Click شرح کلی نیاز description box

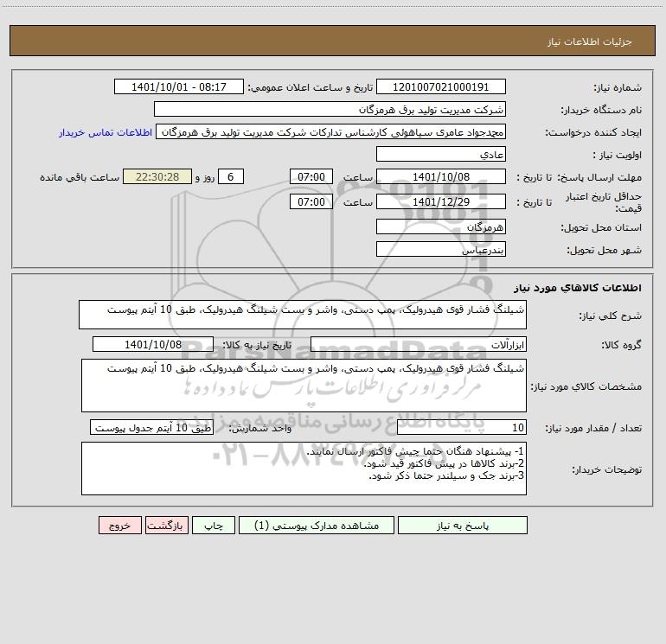coord(303,315)
